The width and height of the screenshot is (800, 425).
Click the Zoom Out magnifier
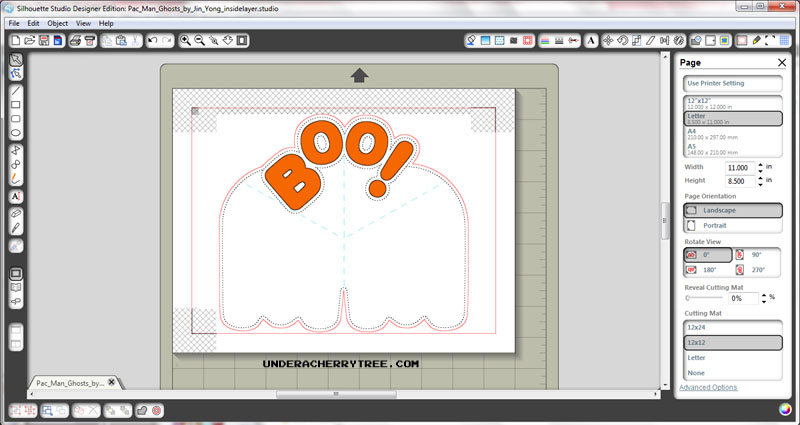[x=199, y=40]
